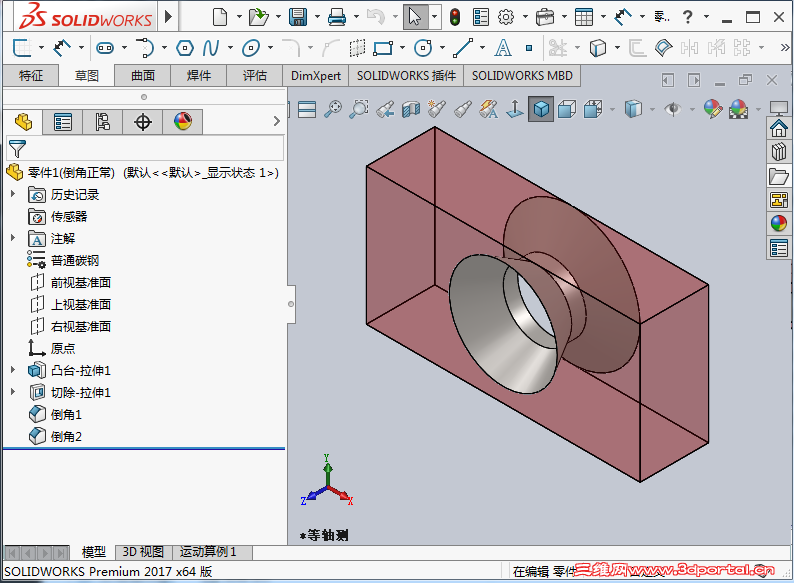Screen dimensions: 794x583
Task: Click the feature tree filter field
Action: (x=145, y=149)
